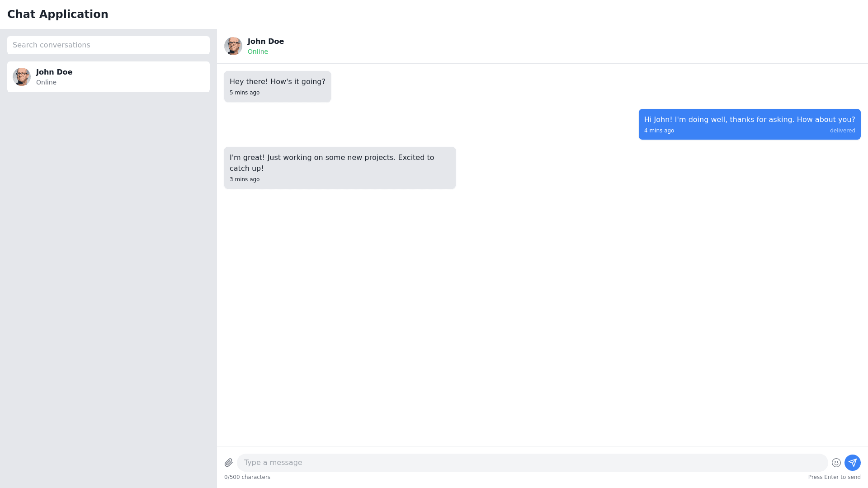Click the "delivered" status label

(x=842, y=131)
